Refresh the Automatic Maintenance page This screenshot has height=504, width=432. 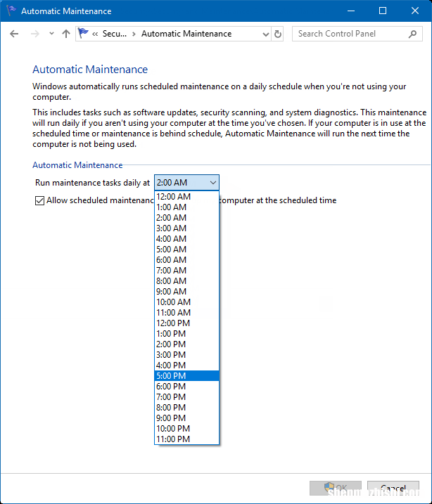[x=278, y=34]
